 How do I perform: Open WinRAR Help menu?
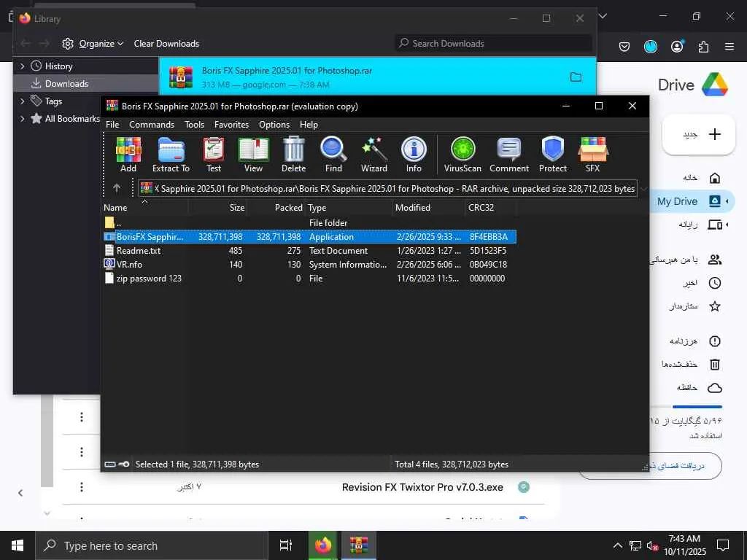(x=309, y=124)
